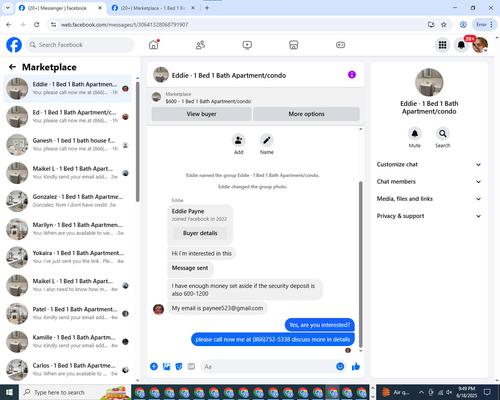Bookmark this page with the star icon
The width and height of the screenshot is (500, 400).
tap(444, 24)
